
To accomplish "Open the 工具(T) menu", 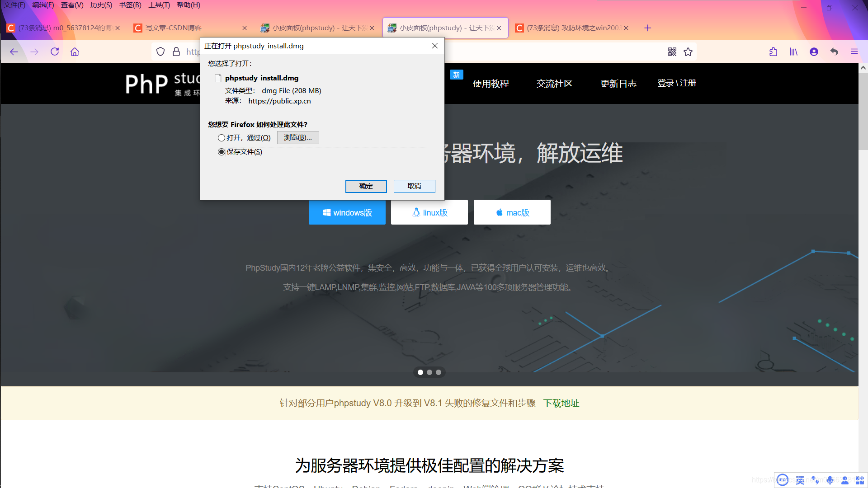I will click(x=159, y=5).
